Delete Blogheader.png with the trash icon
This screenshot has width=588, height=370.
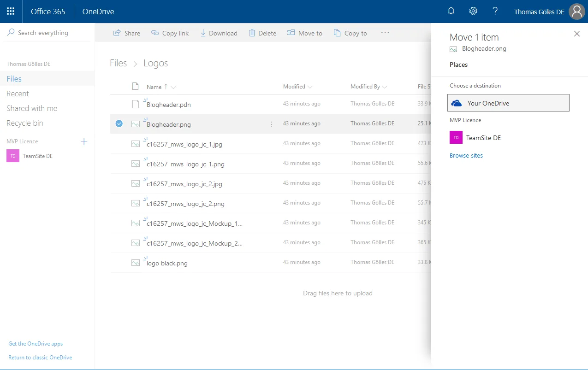pyautogui.click(x=252, y=33)
